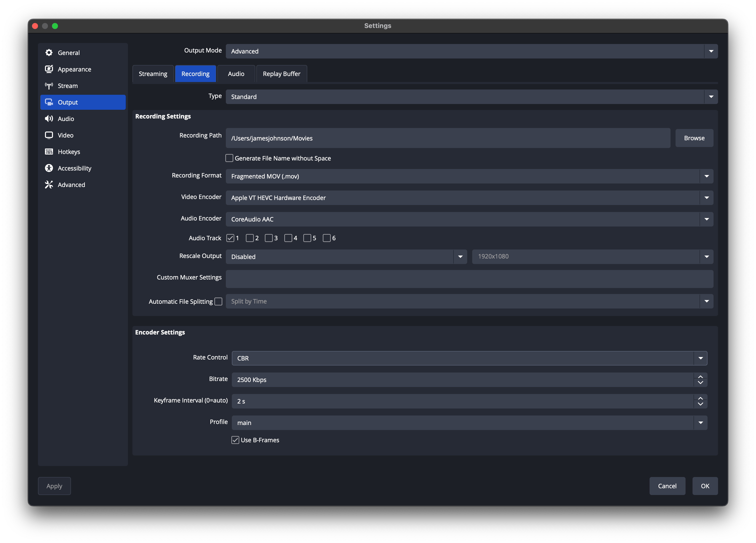Click the Stream antenna icon
756x543 pixels.
pyautogui.click(x=49, y=86)
